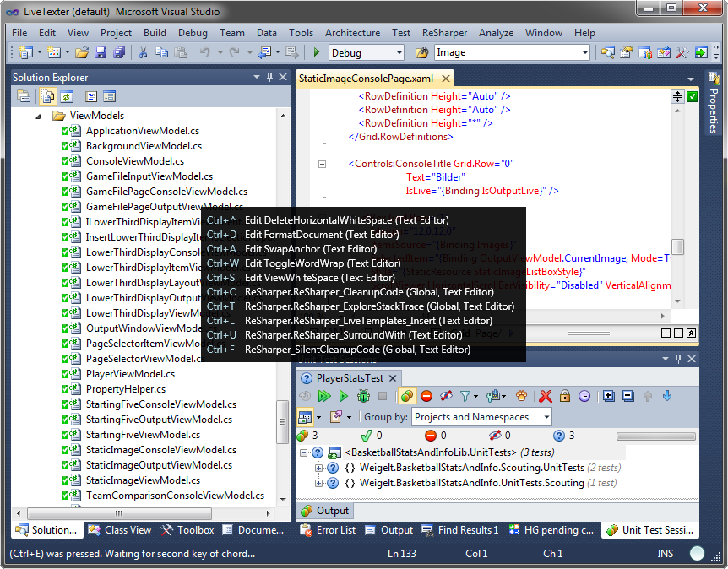Open the Toolbox wrench-hammer toolbar icon
728x569 pixels.
tap(682, 52)
